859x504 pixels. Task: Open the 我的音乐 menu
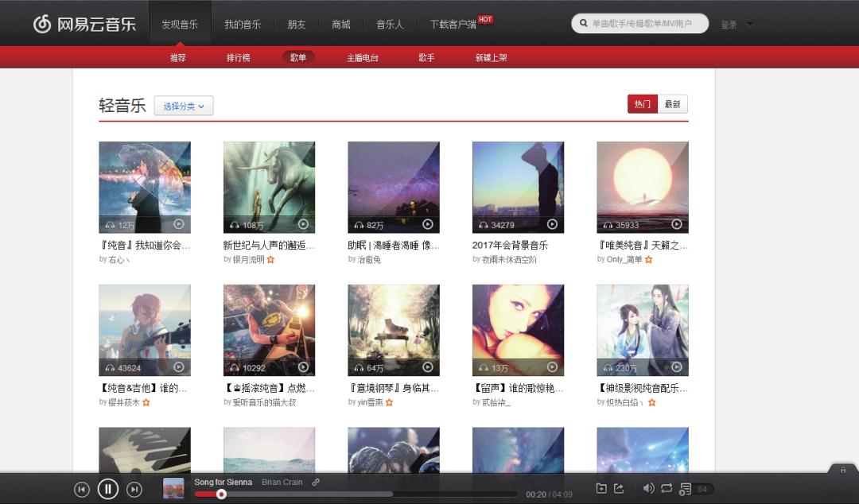click(x=243, y=24)
